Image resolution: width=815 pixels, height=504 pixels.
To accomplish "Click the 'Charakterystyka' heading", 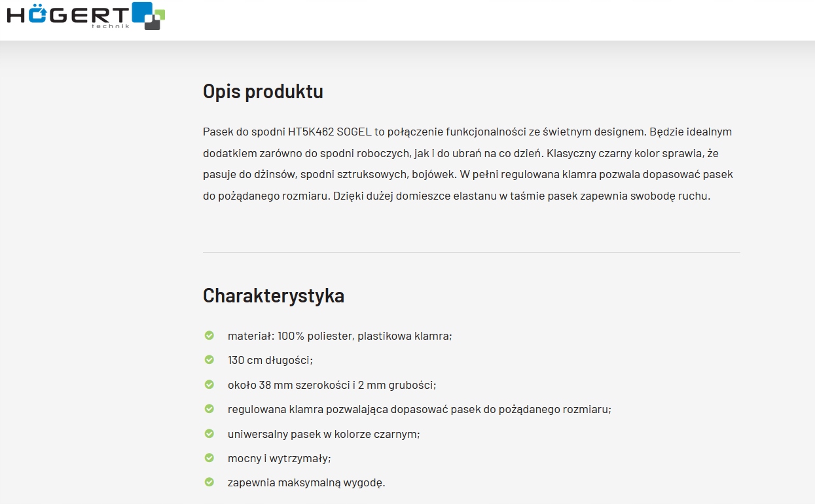I will 274,295.
